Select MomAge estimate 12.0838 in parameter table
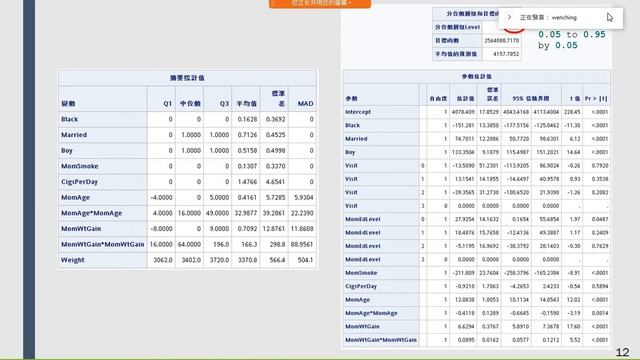The height and width of the screenshot is (360, 640). coord(464,300)
